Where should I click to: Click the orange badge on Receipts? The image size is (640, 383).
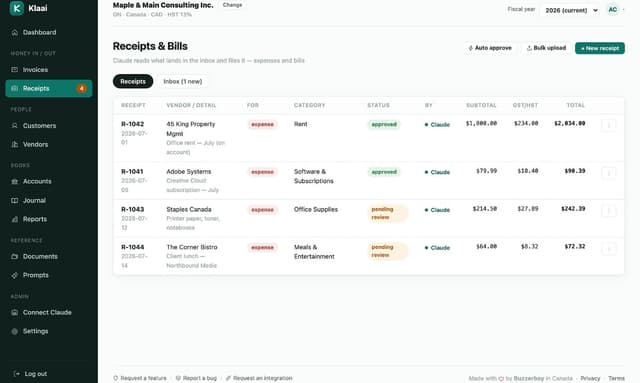point(82,88)
